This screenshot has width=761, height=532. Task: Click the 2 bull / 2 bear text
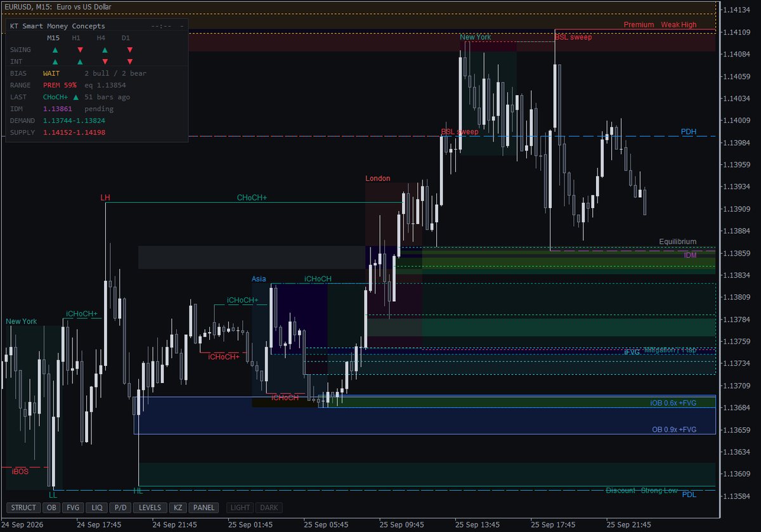[x=115, y=74]
